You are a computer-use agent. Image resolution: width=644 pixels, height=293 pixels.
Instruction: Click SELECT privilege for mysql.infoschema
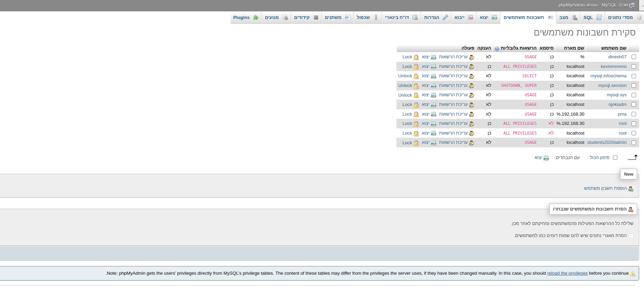[530, 76]
